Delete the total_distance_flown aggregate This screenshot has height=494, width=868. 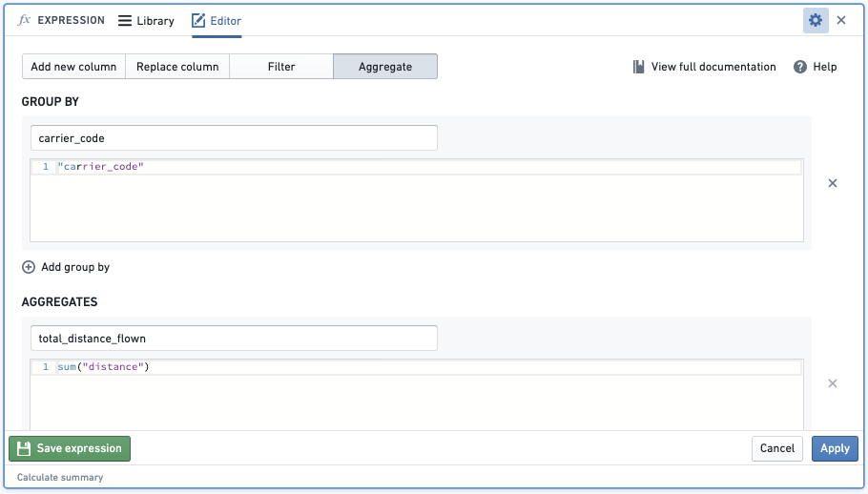(833, 383)
